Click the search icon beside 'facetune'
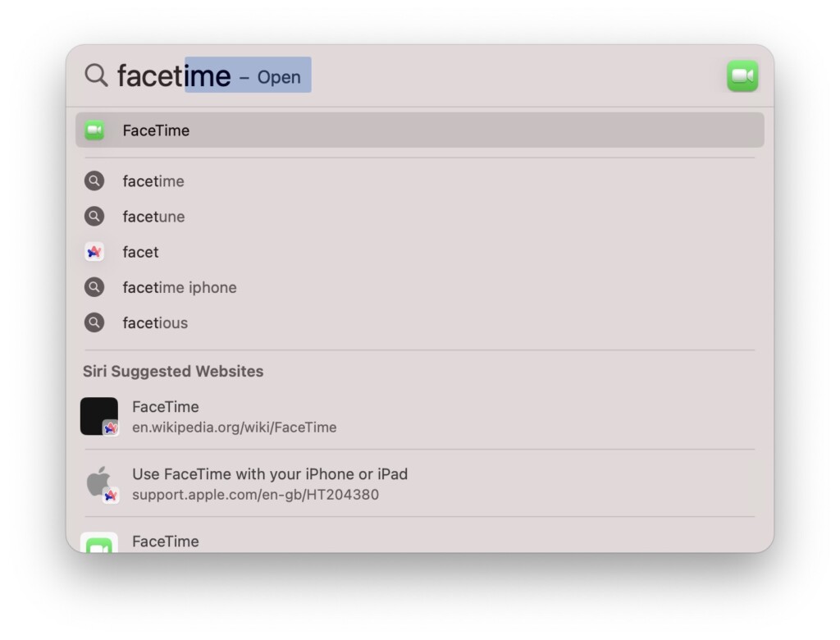The image size is (840, 640). (x=94, y=217)
